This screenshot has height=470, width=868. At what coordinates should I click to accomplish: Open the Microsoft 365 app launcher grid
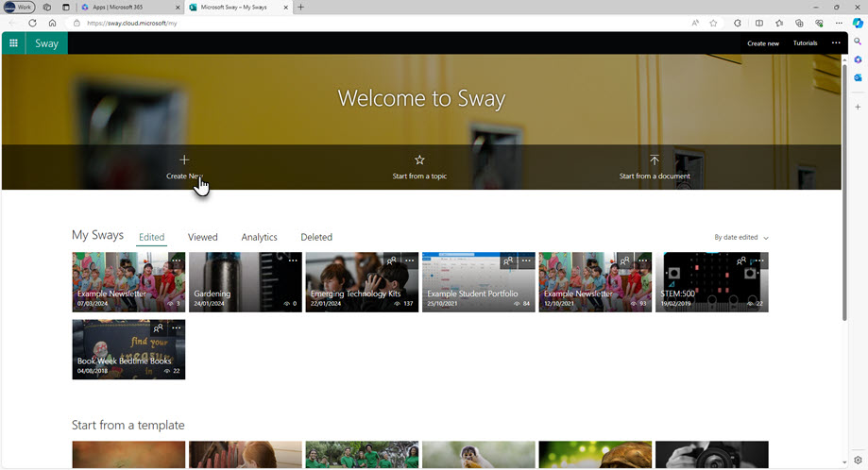coord(13,43)
